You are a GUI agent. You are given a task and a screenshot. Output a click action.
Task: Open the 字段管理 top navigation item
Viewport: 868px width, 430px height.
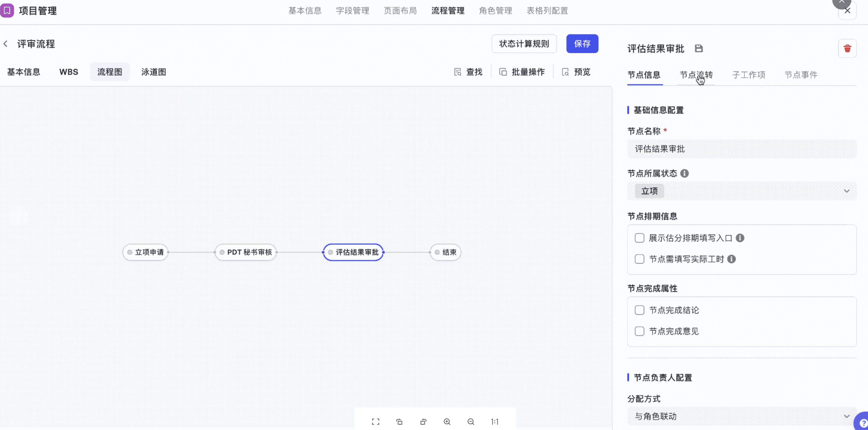pyautogui.click(x=352, y=11)
